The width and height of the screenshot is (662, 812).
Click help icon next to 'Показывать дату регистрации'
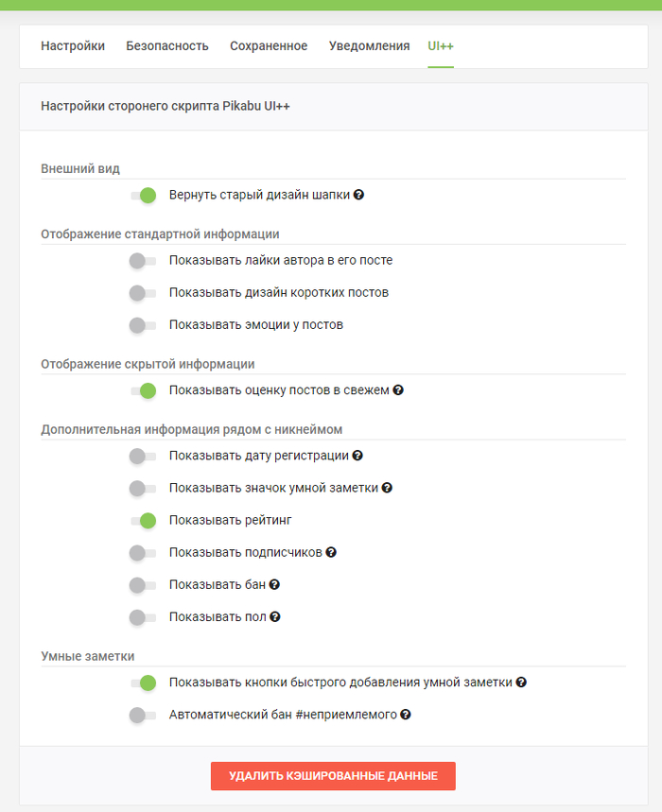pyautogui.click(x=357, y=456)
